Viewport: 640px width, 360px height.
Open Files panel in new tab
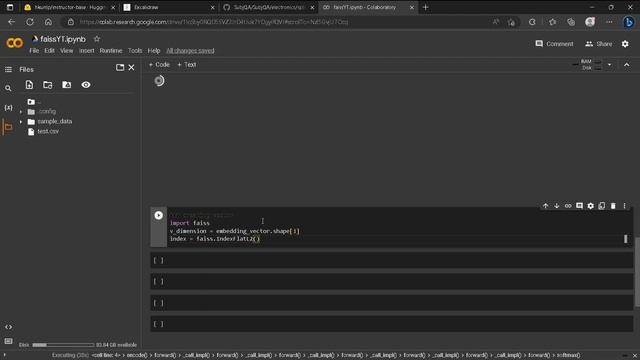tap(120, 67)
